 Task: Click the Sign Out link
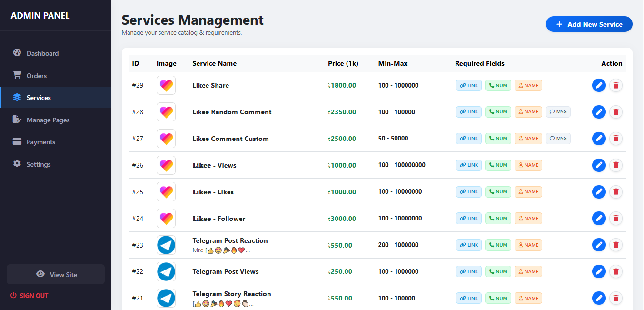[30, 296]
